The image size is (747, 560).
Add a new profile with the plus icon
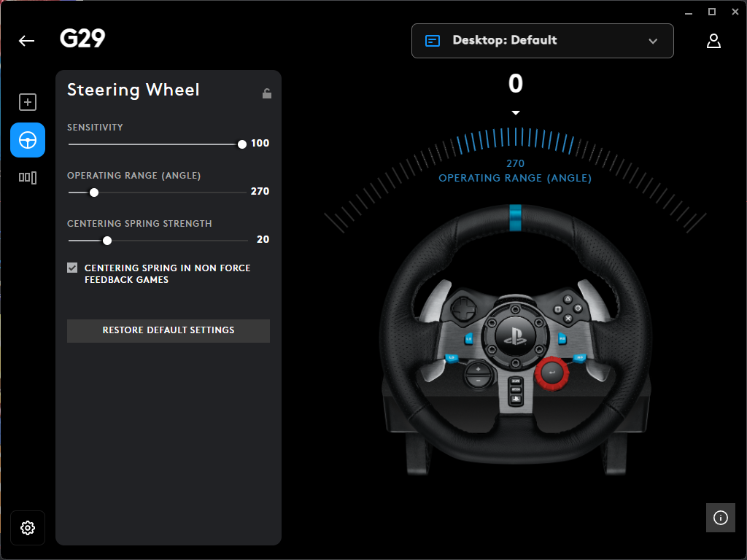[x=27, y=102]
